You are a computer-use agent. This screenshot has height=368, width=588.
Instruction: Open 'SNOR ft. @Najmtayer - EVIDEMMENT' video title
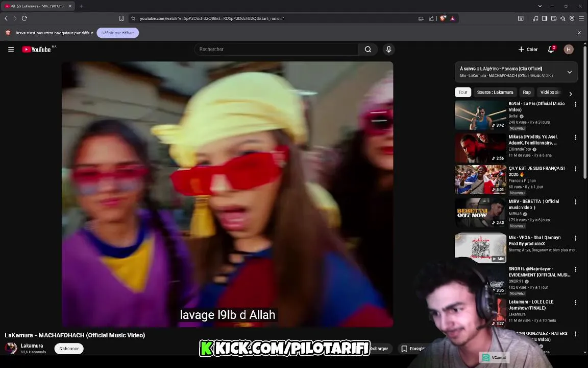click(539, 272)
